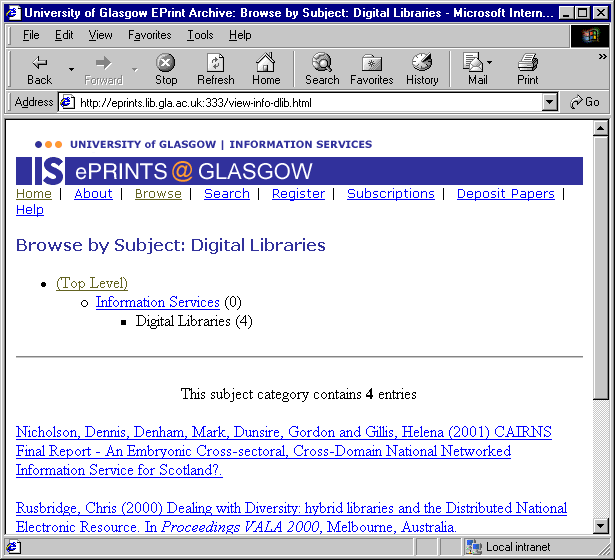The height and width of the screenshot is (560, 615).
Task: Click the Local intranet status text
Action: [518, 547]
